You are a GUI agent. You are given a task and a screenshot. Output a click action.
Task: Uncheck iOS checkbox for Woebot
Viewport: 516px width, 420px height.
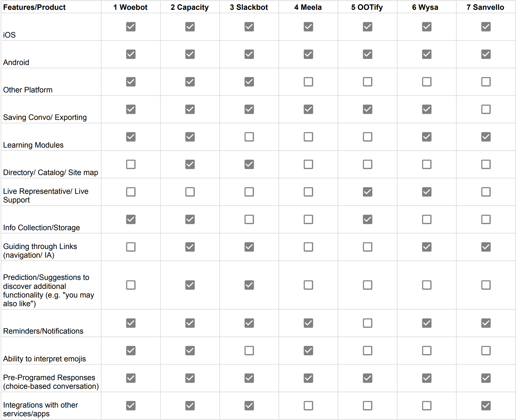point(131,27)
